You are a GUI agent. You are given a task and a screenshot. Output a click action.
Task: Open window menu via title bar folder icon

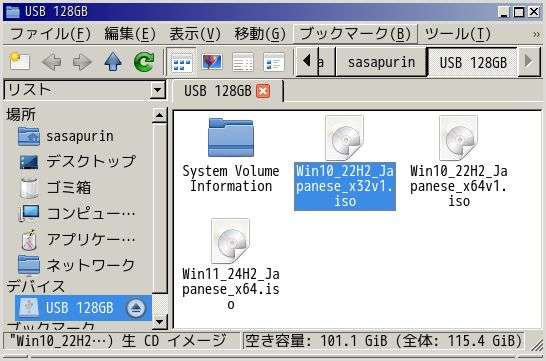click(13, 11)
